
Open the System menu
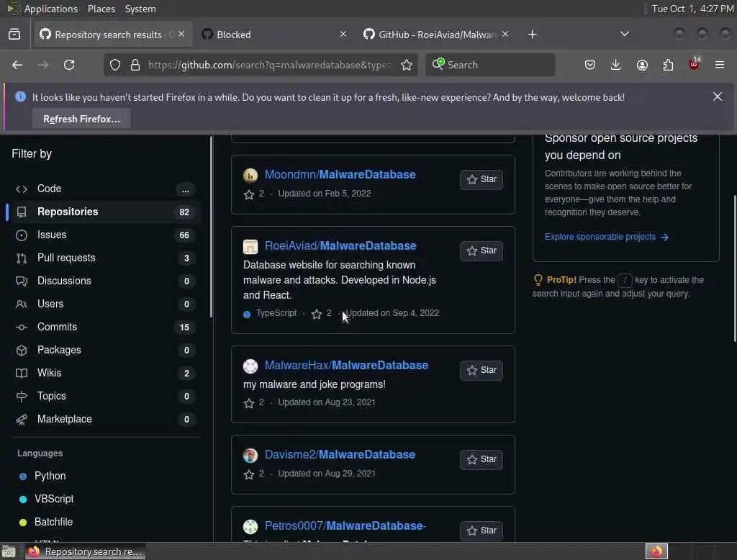click(140, 9)
